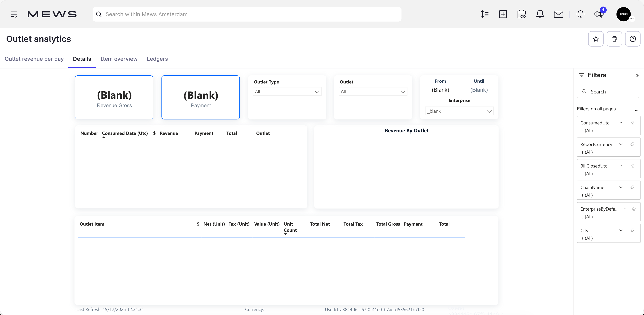
Task: Click the Outlet column header in top table
Action: pyautogui.click(x=263, y=133)
